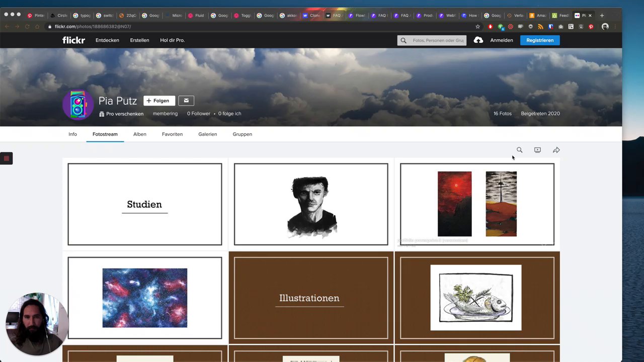Open a new browser tab with the plus
This screenshot has width=644, height=362.
pyautogui.click(x=602, y=16)
